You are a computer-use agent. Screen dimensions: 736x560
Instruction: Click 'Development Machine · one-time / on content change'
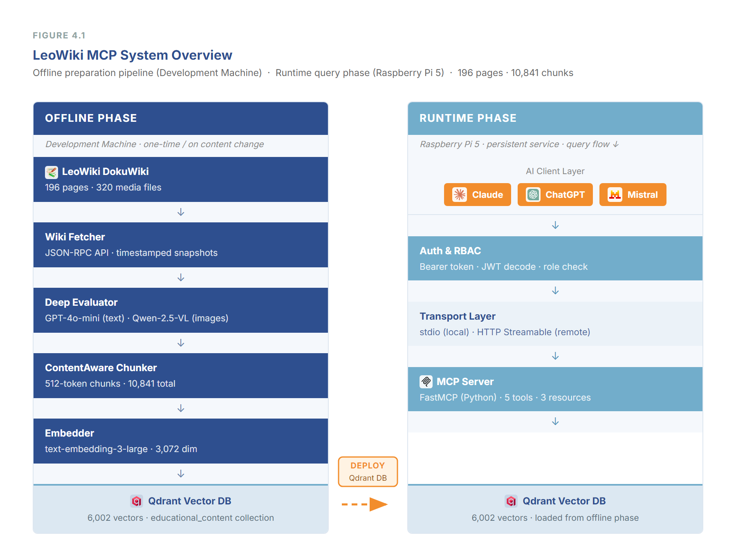click(x=155, y=144)
